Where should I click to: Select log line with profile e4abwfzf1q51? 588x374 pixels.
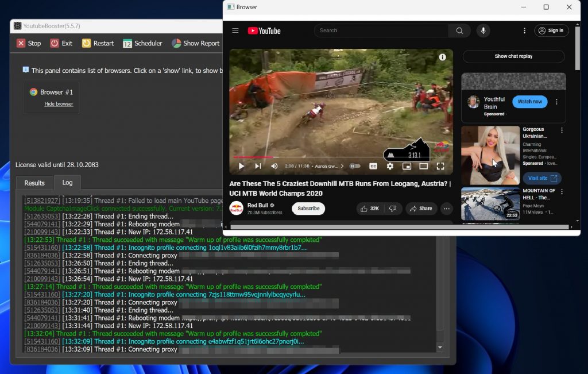pos(164,341)
